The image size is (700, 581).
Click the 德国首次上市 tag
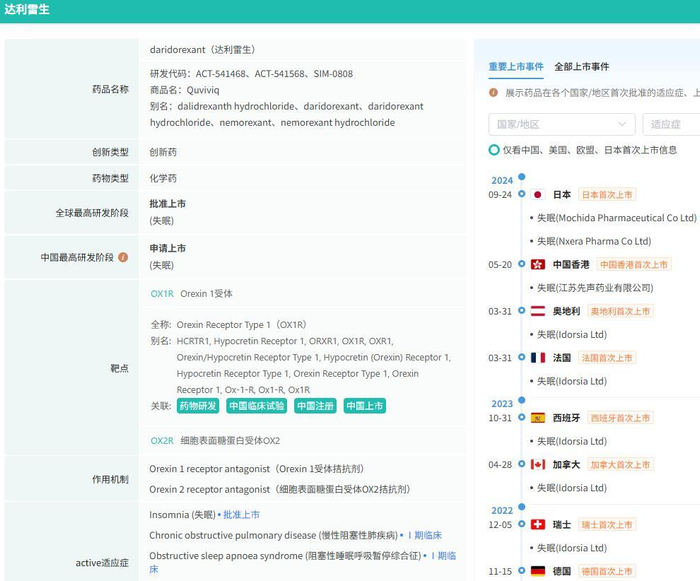(x=607, y=571)
